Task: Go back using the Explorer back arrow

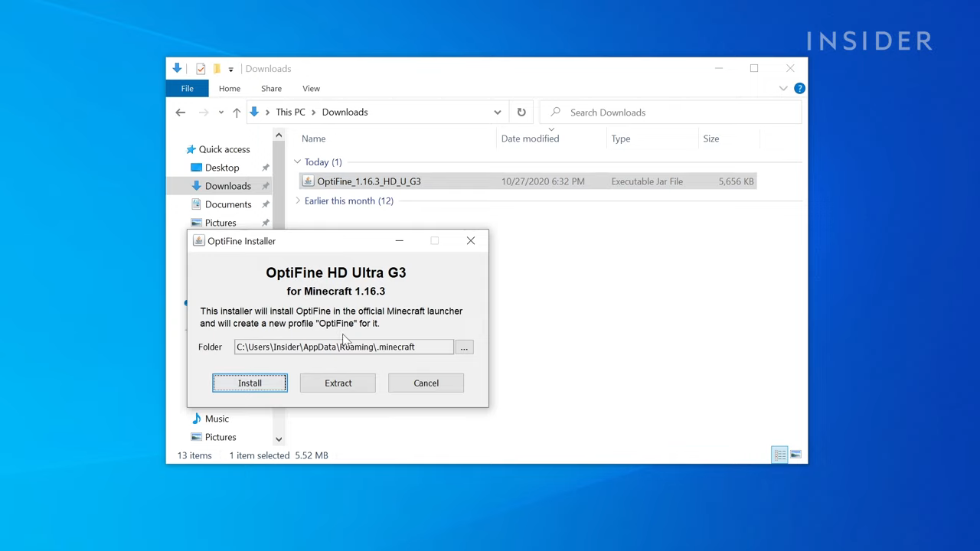Action: pos(181,112)
